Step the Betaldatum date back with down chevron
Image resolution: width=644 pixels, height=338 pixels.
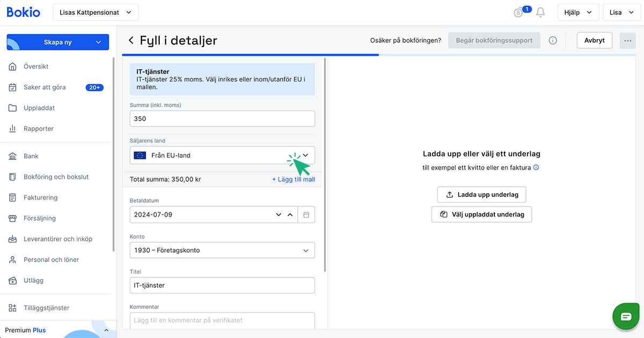click(x=279, y=215)
